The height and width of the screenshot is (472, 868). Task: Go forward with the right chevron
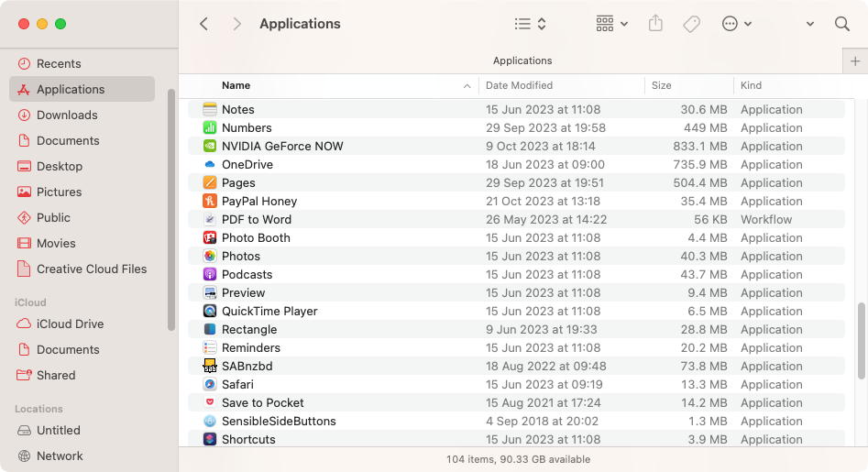coord(236,24)
